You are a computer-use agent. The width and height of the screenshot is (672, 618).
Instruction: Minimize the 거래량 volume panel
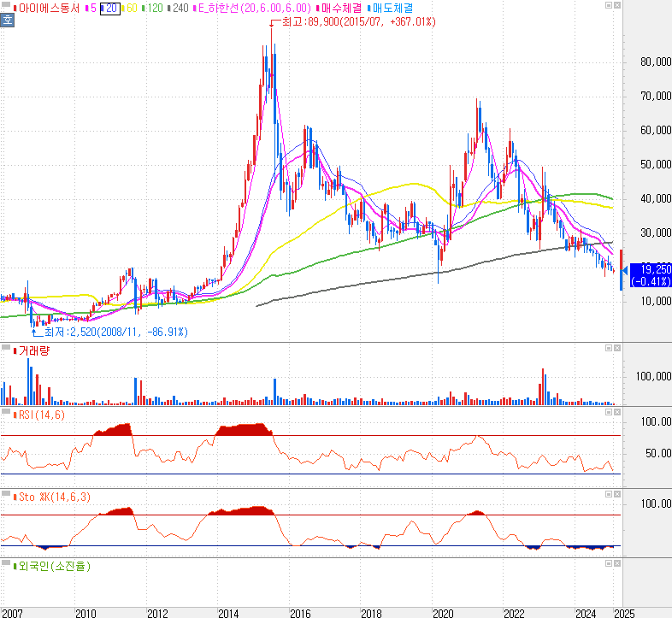(x=609, y=348)
